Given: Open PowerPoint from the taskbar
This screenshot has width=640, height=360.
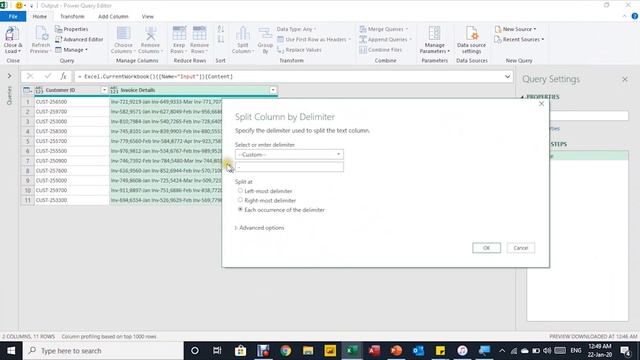Looking at the screenshot, I should pos(396,351).
